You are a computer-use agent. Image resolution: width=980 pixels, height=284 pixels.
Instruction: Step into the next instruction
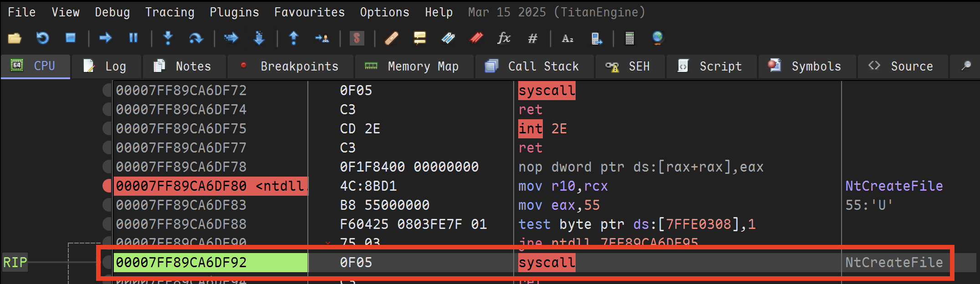coord(168,38)
